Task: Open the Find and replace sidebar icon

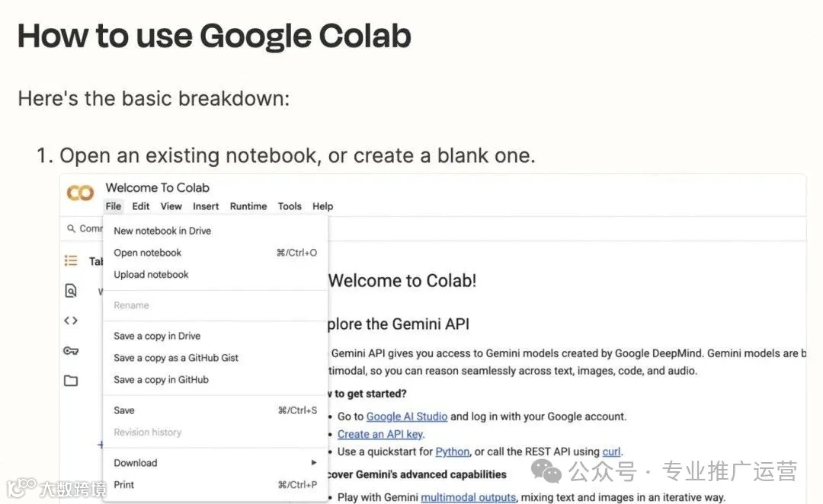Action: coord(71,290)
